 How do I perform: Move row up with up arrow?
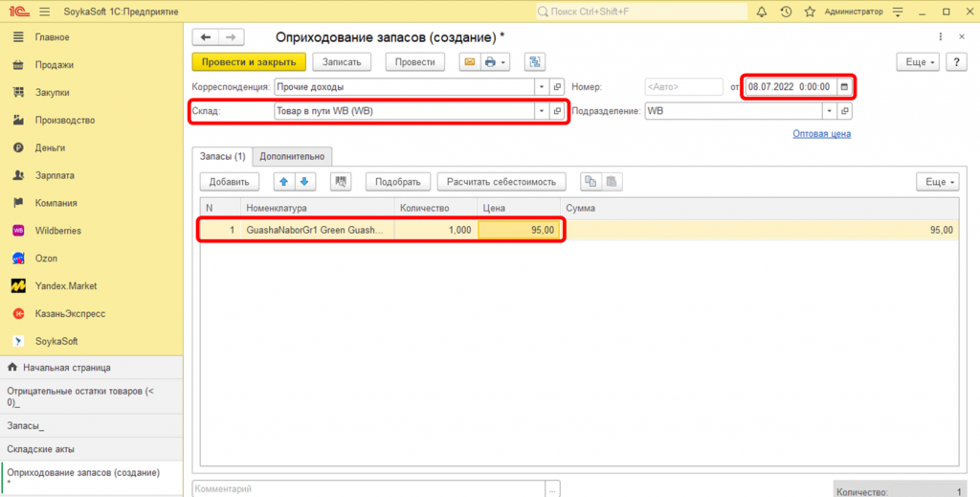coord(284,182)
